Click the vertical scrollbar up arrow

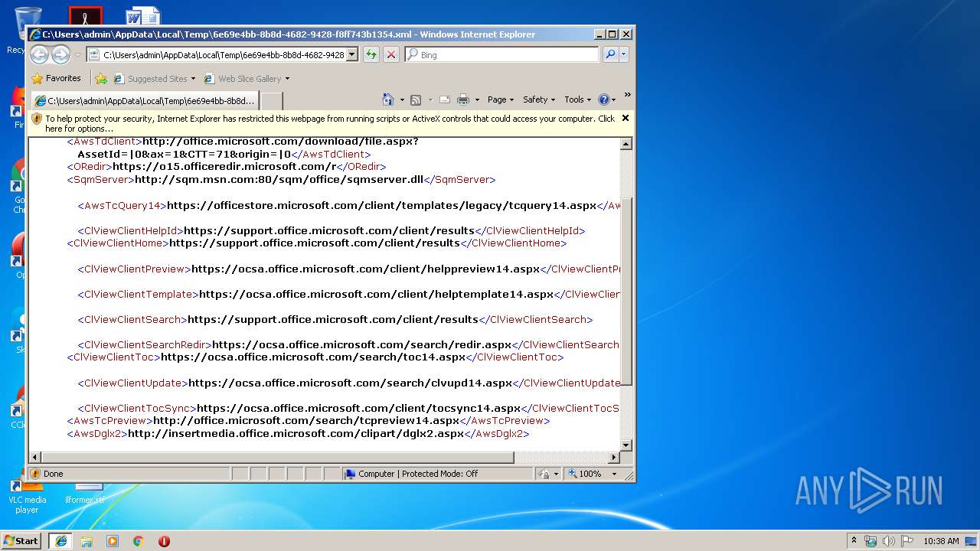pos(626,144)
